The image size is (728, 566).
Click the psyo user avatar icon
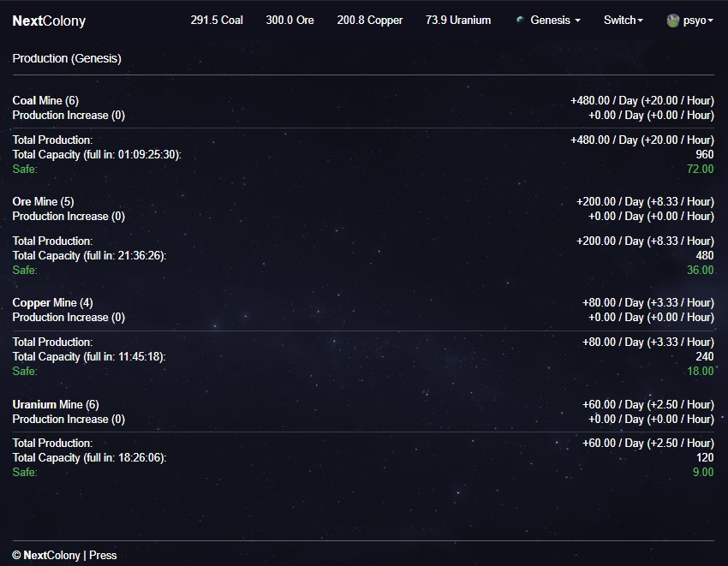673,21
